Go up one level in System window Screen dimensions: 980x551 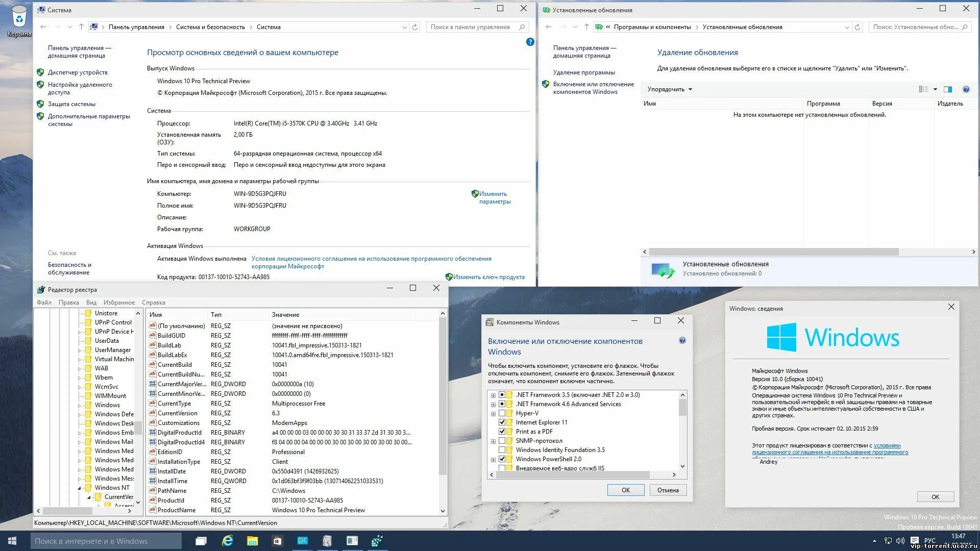pos(81,27)
